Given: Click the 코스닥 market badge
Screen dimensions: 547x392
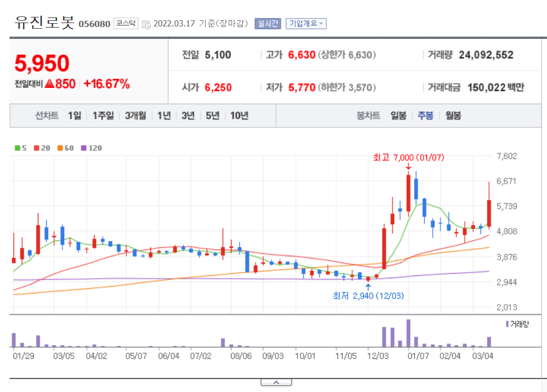Looking at the screenshot, I should point(126,23).
